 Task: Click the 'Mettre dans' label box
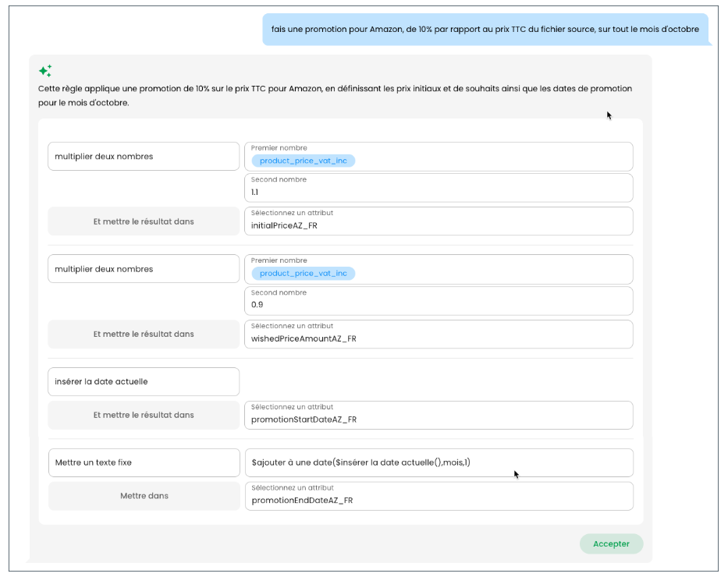pyautogui.click(x=144, y=496)
